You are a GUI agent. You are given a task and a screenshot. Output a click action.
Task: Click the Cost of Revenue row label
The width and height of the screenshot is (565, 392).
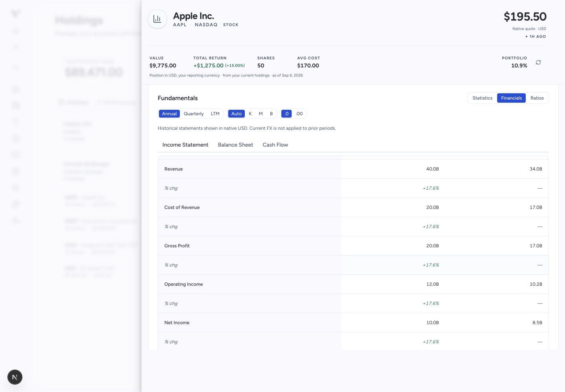point(182,207)
